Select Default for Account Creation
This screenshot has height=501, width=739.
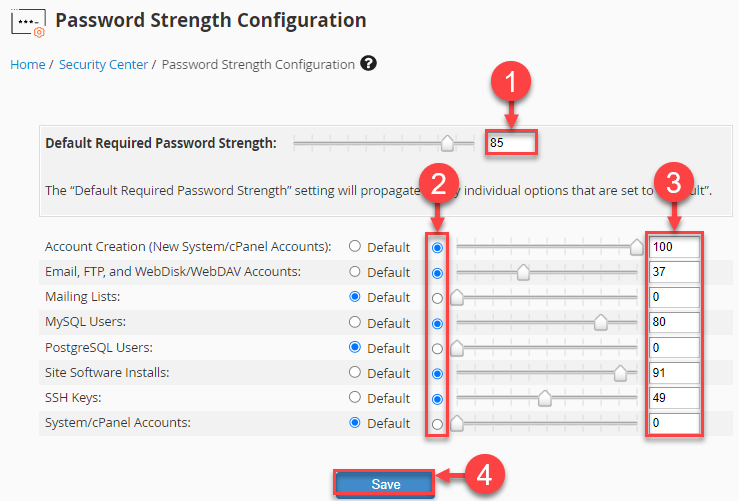pos(355,246)
